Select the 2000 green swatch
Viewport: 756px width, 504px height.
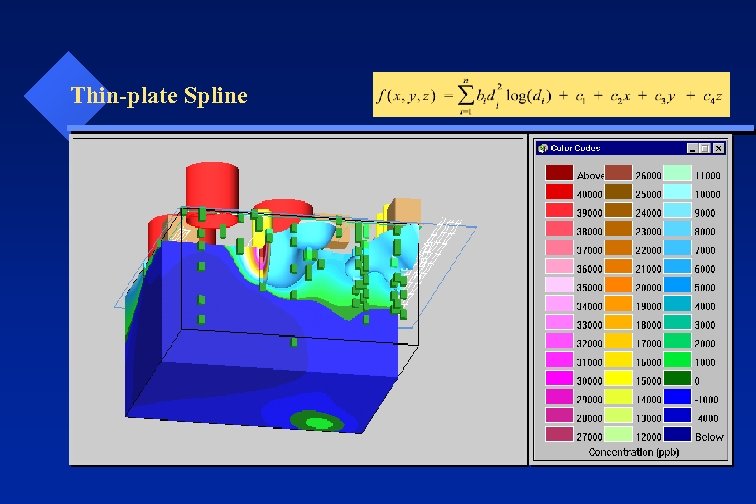677,341
